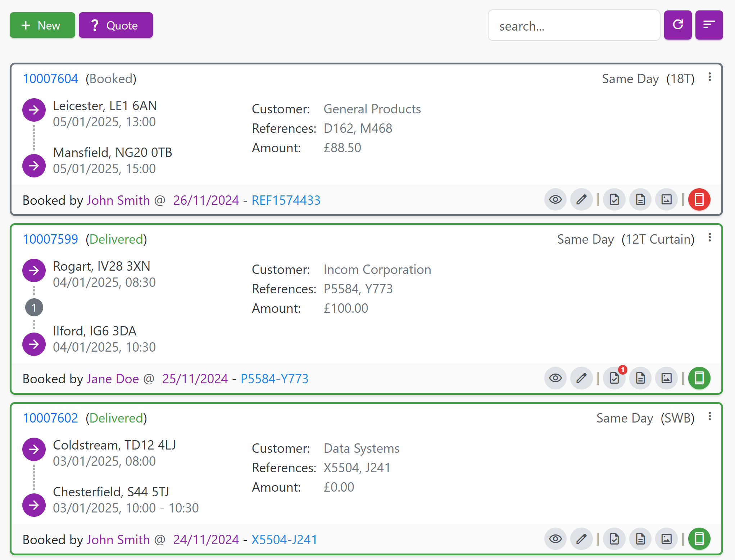Click the green mobile icon for job 10007599
This screenshot has height=560, width=735.
click(699, 378)
